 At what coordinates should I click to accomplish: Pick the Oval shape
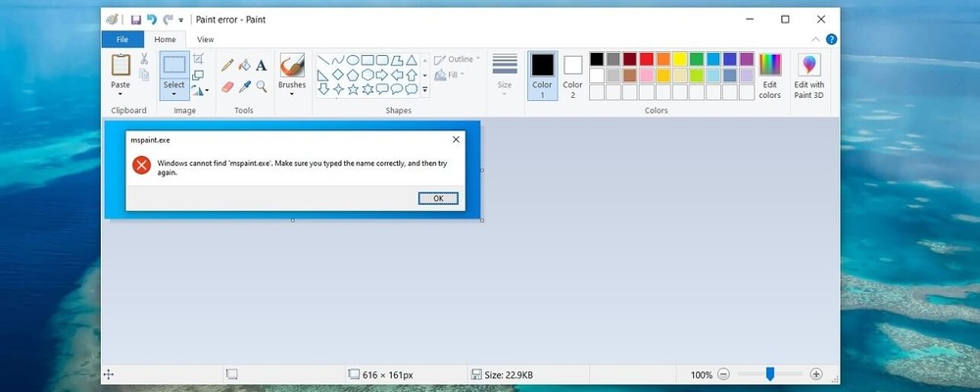click(353, 60)
